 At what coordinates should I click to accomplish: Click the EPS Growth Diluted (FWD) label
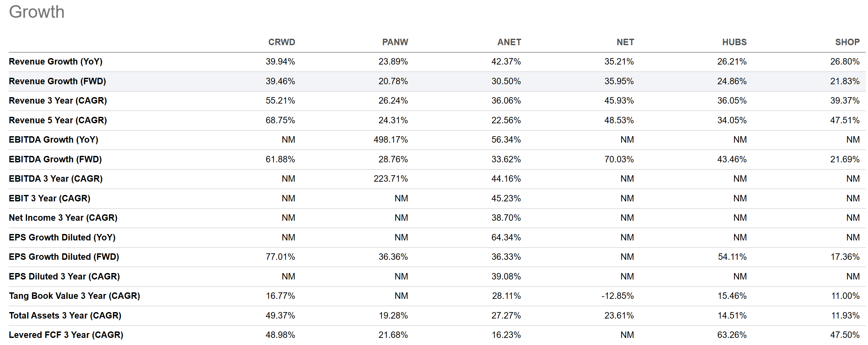[64, 257]
